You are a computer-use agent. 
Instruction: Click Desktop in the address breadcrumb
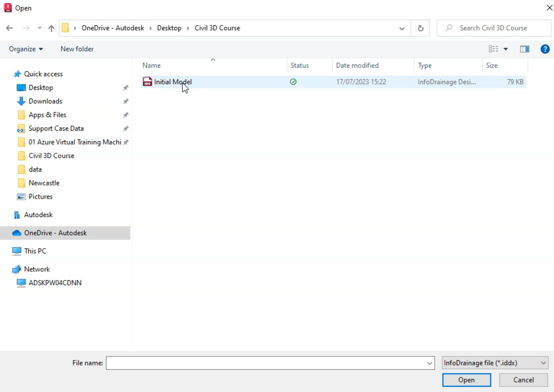169,28
